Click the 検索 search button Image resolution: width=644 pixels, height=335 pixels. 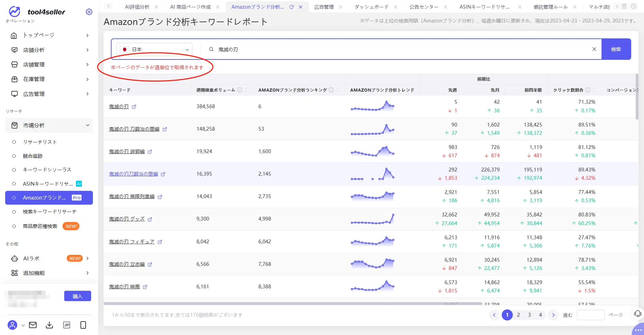pyautogui.click(x=616, y=49)
